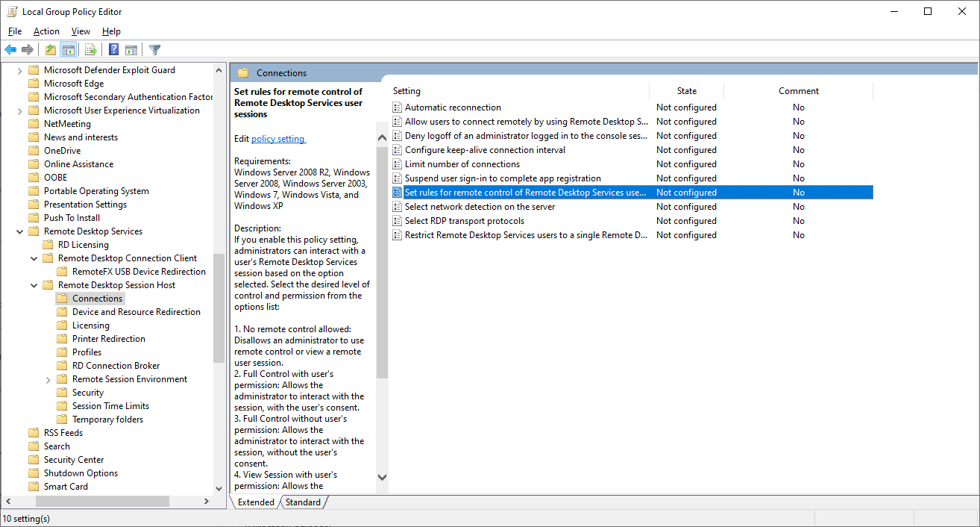Click the Back arrow toolbar icon
The width and height of the screenshot is (980, 527).
10,50
